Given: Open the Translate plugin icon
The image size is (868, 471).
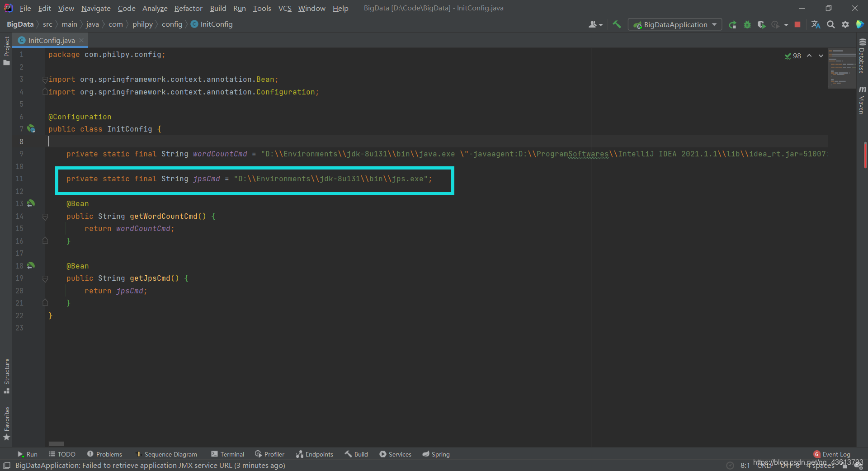Looking at the screenshot, I should (816, 24).
